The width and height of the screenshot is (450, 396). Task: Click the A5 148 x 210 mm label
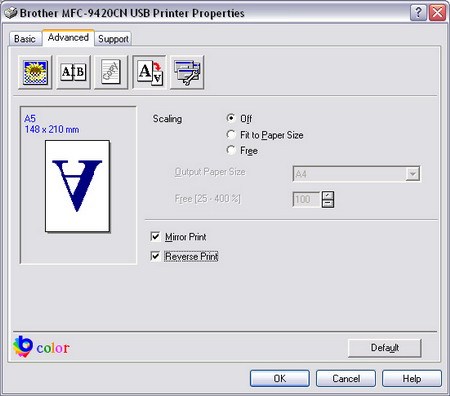tap(52, 124)
